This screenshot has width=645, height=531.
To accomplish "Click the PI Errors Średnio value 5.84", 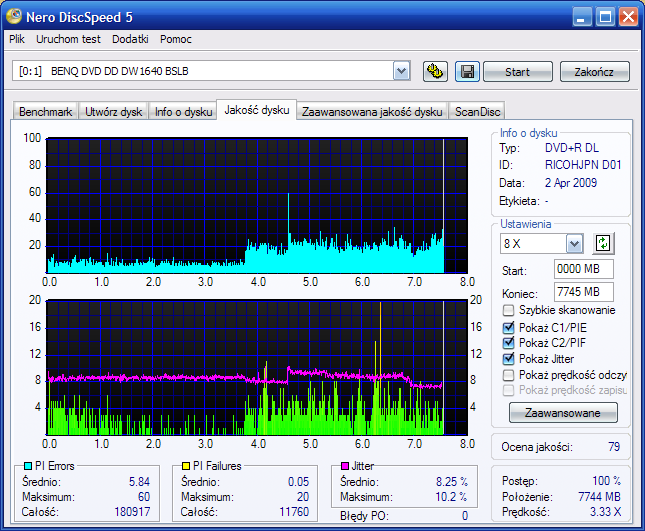I will pyautogui.click(x=139, y=482).
